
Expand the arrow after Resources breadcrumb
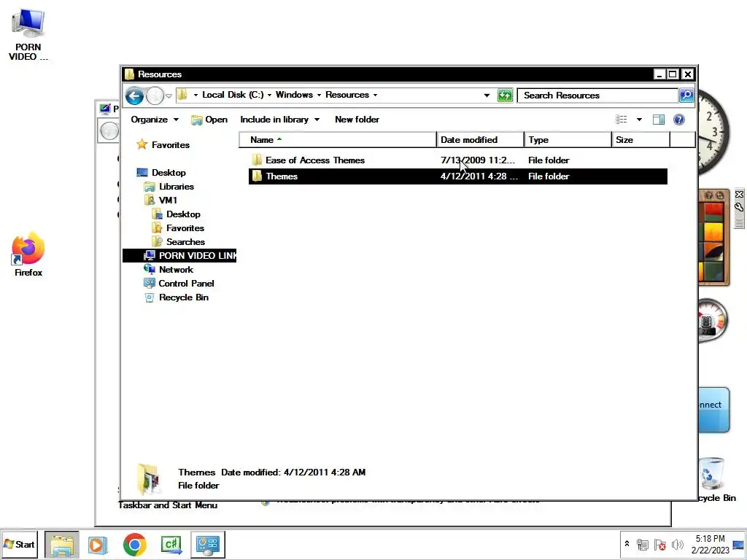pyautogui.click(x=376, y=96)
